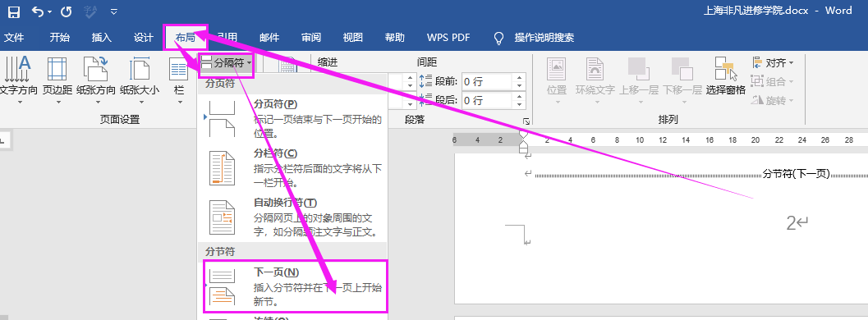The height and width of the screenshot is (320, 868).
Task: Click the 自动换行符 wrap break icon
Action: (x=222, y=217)
